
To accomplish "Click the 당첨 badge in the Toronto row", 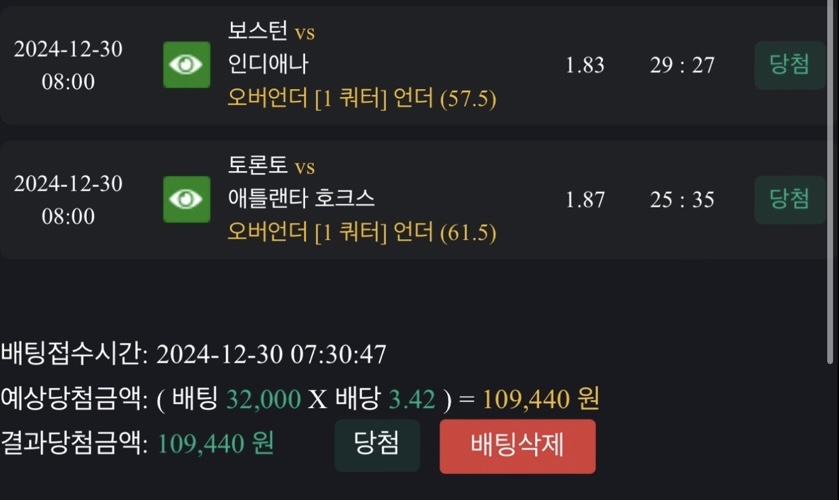I will pyautogui.click(x=789, y=199).
